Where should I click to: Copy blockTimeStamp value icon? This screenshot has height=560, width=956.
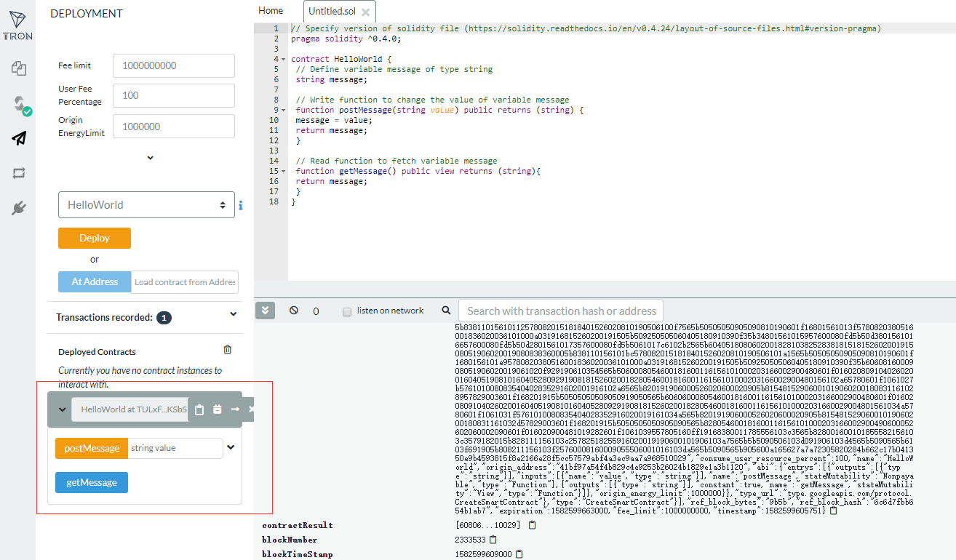pyautogui.click(x=519, y=554)
